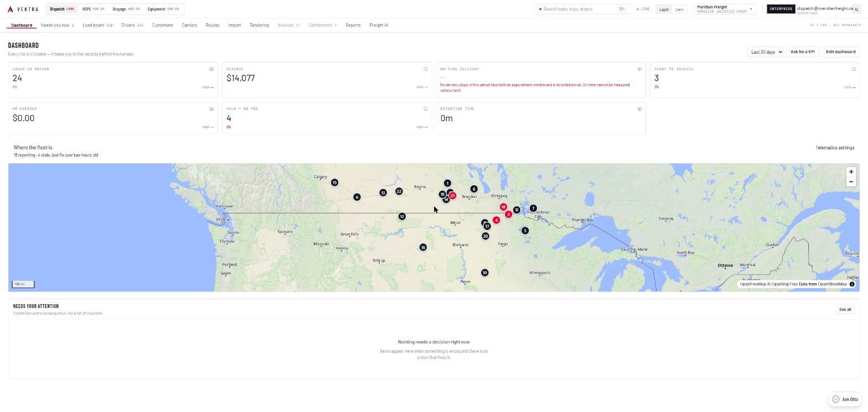This screenshot has height=412, width=868.
Task: Select fleet marker 15 near Calgary
Action: point(334,182)
